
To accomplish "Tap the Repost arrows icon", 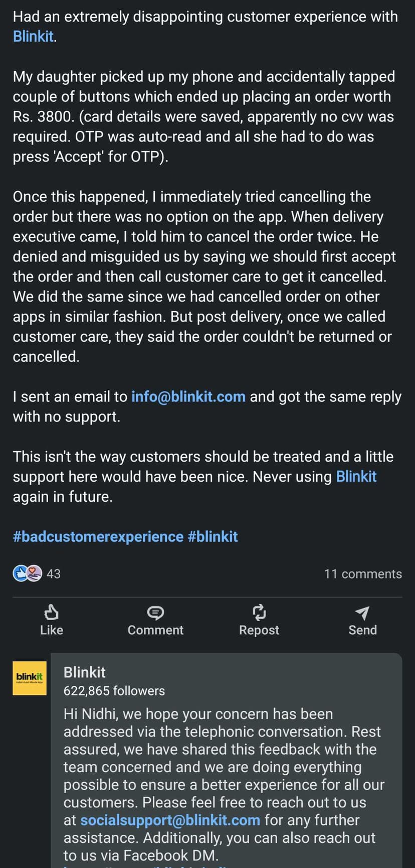I will click(x=259, y=612).
